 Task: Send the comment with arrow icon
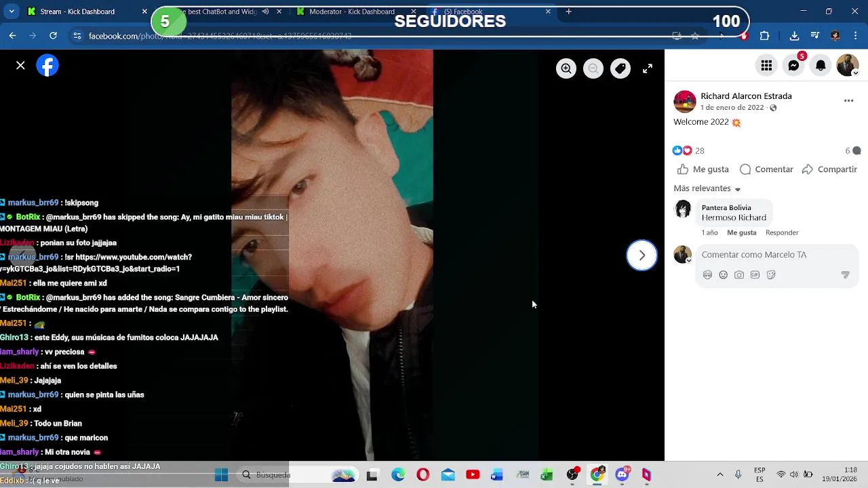(845, 275)
